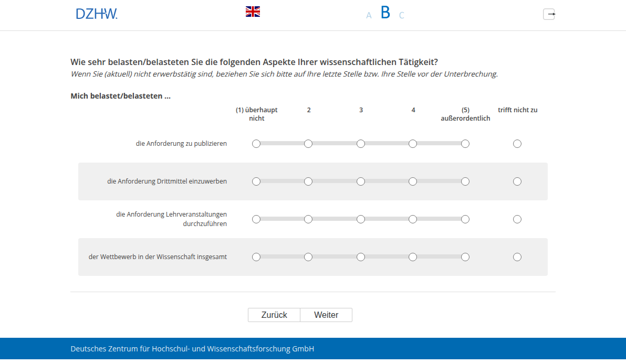Click footer text 'Deutsches Zentrum für Hochschul- und Wissenschaftsforschung GmbH'
The width and height of the screenshot is (626, 364).
[x=192, y=349]
